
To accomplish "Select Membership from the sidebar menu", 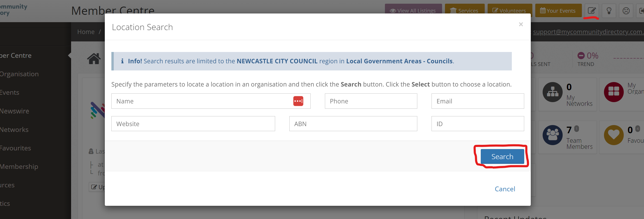I will tap(19, 166).
